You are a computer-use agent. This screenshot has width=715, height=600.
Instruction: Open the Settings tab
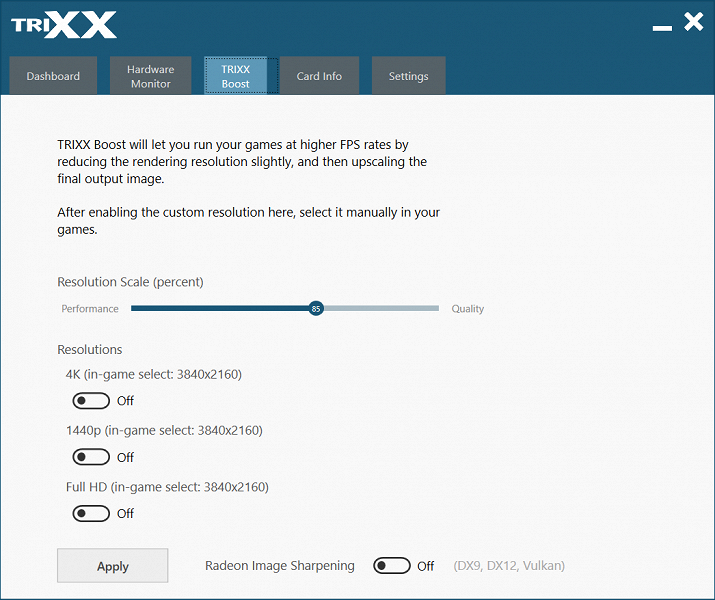point(409,76)
